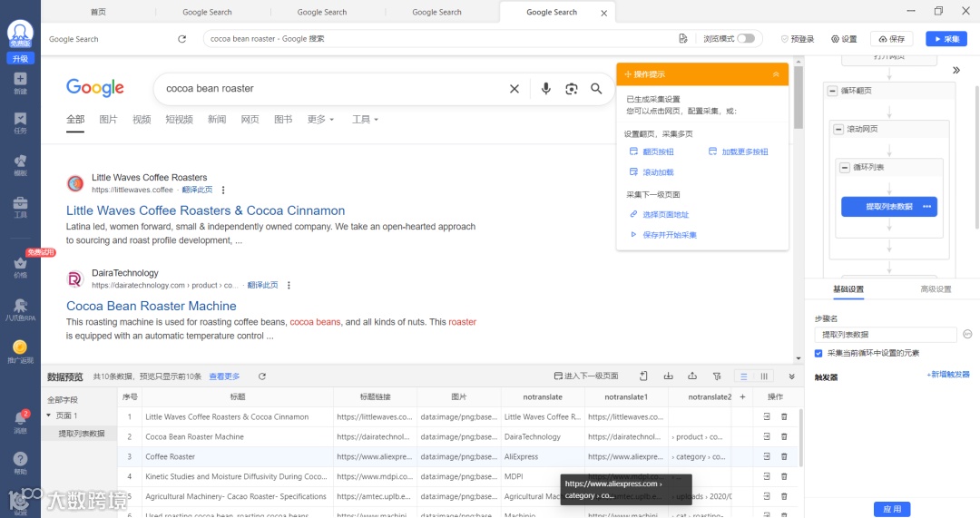Click 翻译此页 for the DairaTechnology result
Screen dimensions: 980x518
coord(262,285)
